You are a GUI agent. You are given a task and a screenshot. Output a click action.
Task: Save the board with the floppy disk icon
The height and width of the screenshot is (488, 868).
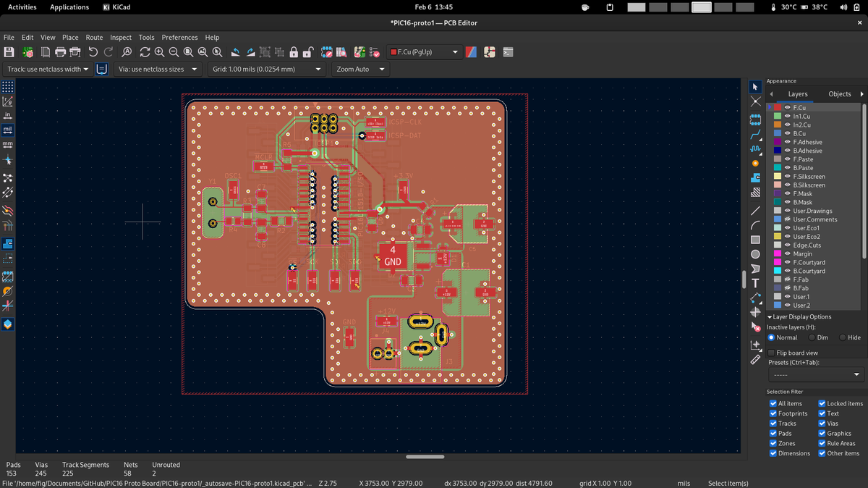pos(9,52)
